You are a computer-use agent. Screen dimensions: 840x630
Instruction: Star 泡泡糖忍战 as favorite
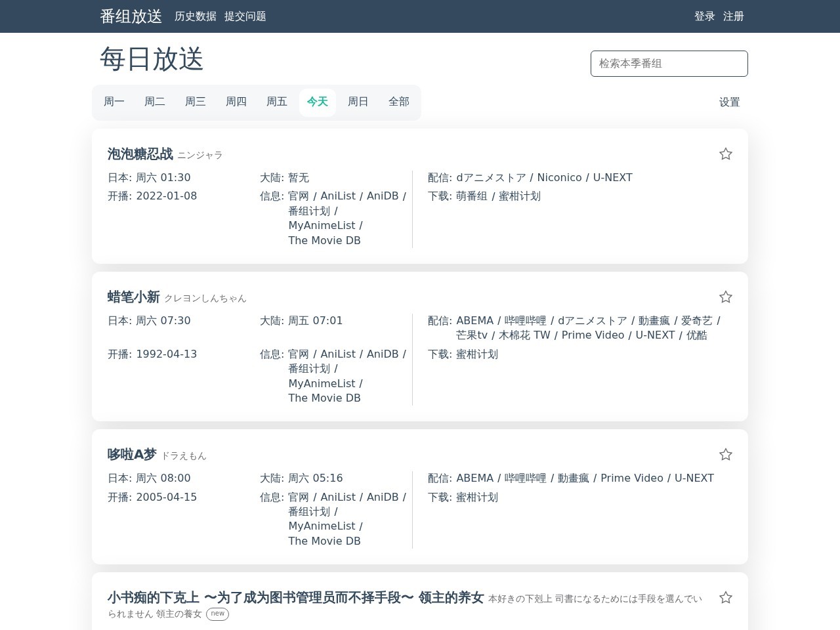tap(725, 153)
